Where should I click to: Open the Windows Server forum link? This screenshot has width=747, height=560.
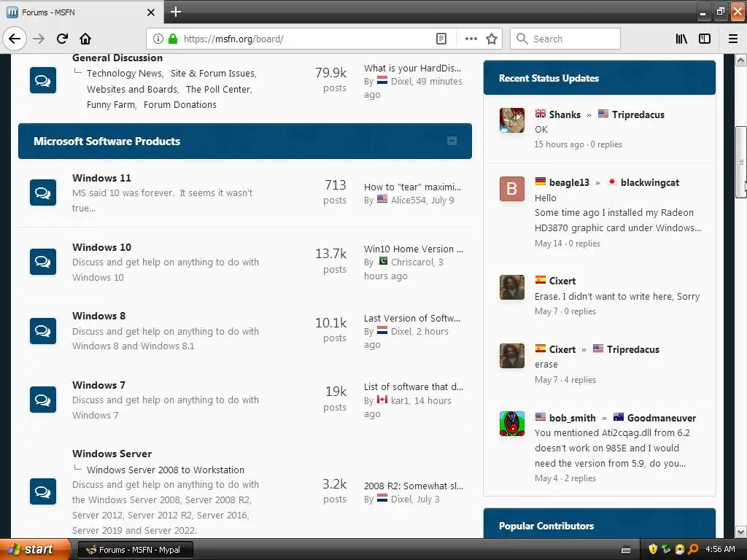(112, 454)
